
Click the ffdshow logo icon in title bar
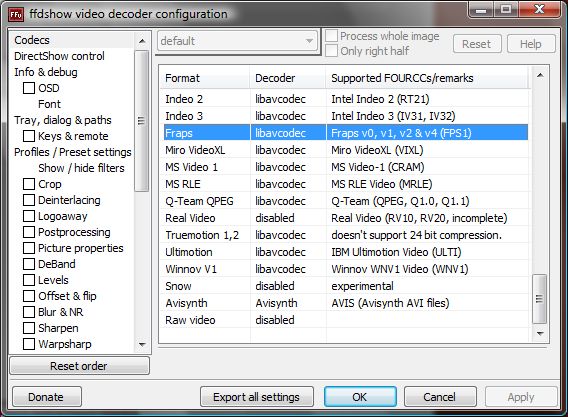point(16,14)
